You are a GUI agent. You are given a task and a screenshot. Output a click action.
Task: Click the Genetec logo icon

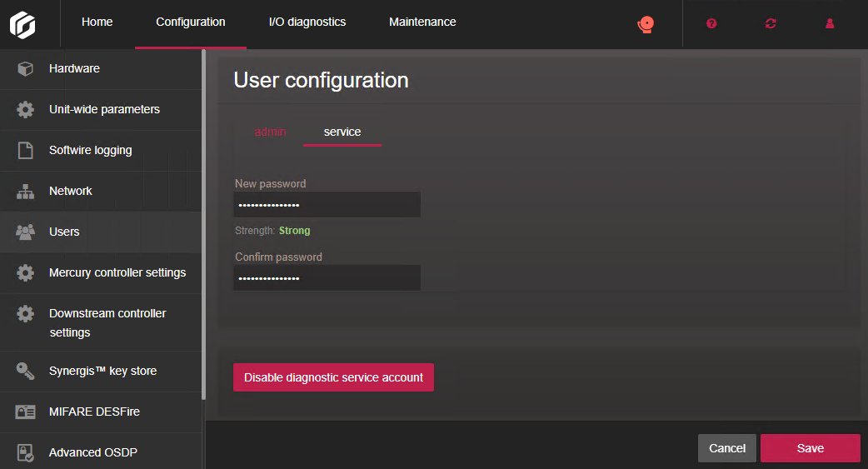pos(22,23)
